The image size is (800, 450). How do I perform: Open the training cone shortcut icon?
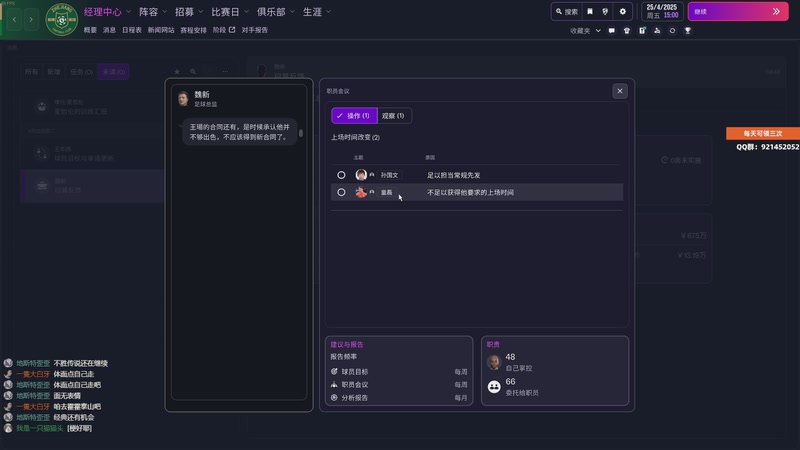(x=657, y=31)
